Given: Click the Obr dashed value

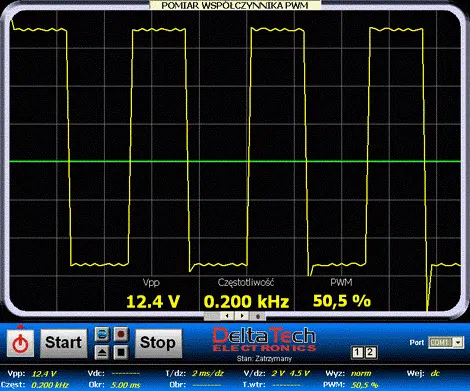Looking at the screenshot, I should [x=207, y=385].
